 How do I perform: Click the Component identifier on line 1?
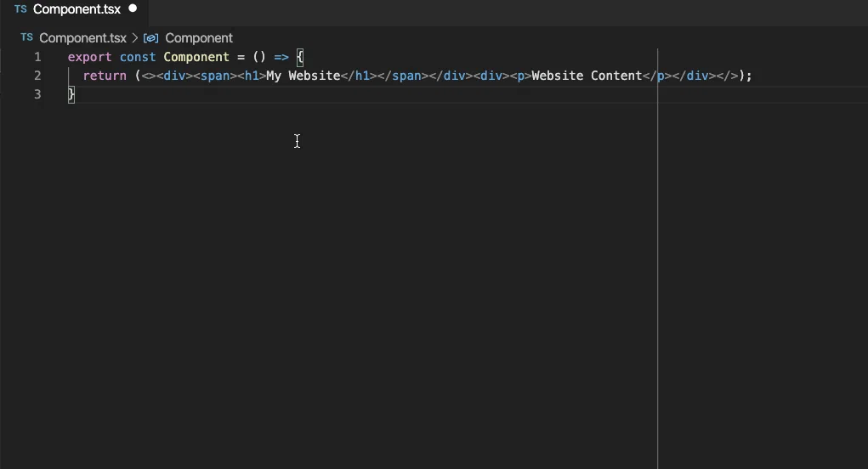196,57
